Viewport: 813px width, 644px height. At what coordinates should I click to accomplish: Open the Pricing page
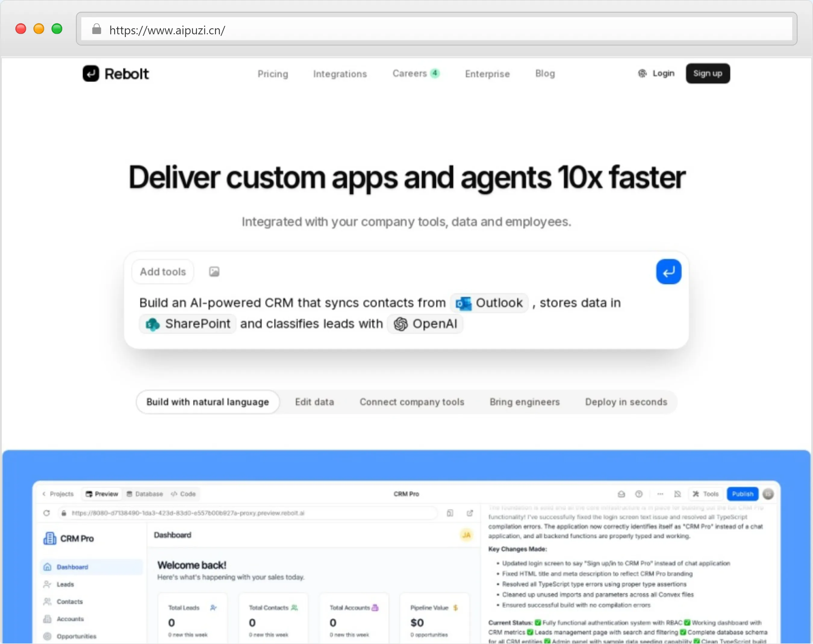click(x=273, y=74)
